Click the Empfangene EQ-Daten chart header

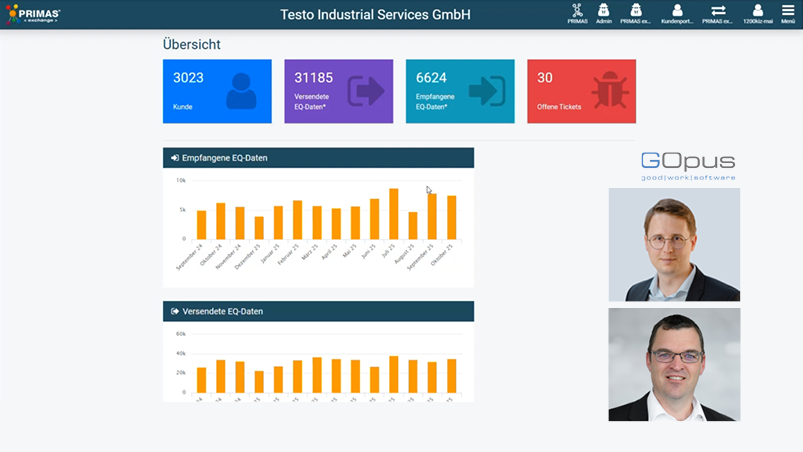pos(318,158)
